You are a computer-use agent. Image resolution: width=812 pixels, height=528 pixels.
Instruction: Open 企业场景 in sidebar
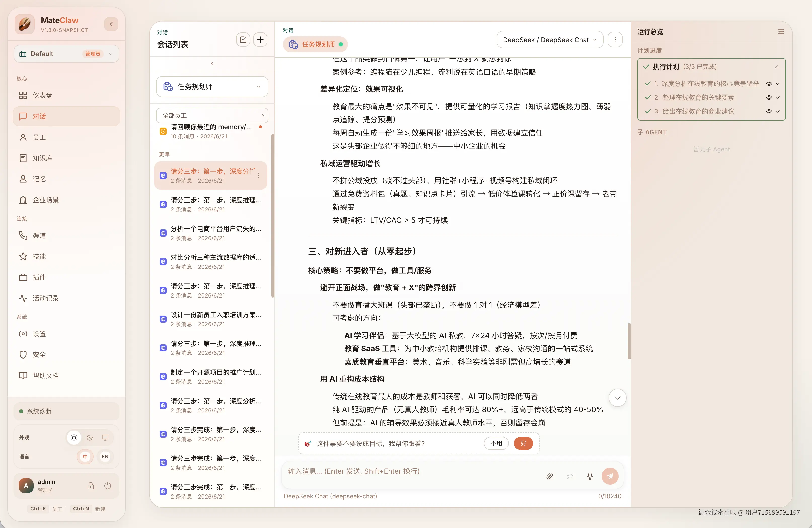(x=66, y=200)
